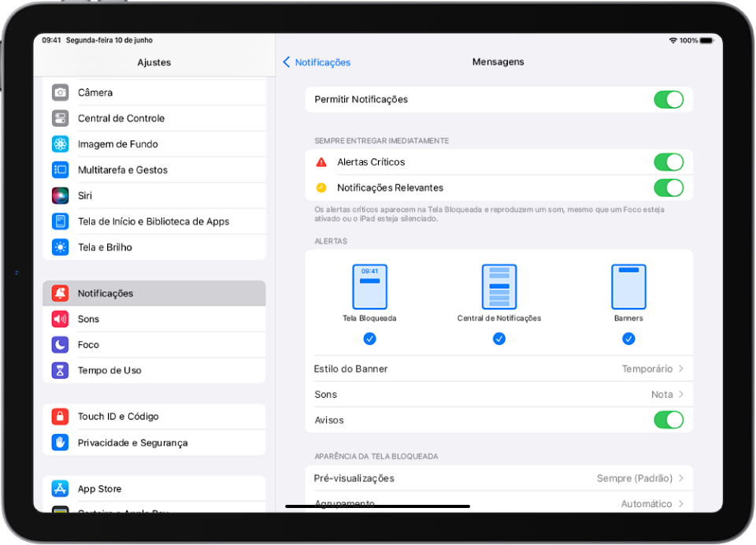Toggle the Avisos switch
The image size is (756, 545).
pyautogui.click(x=669, y=420)
